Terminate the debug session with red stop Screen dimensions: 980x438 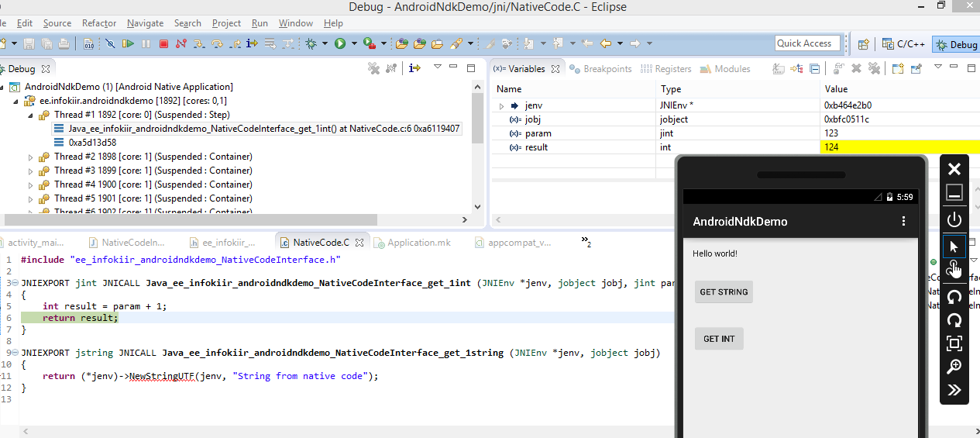[x=163, y=44]
